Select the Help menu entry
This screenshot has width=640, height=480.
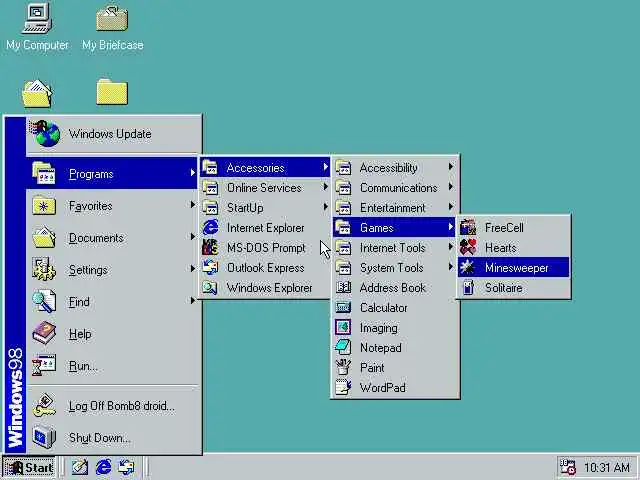[113, 333]
